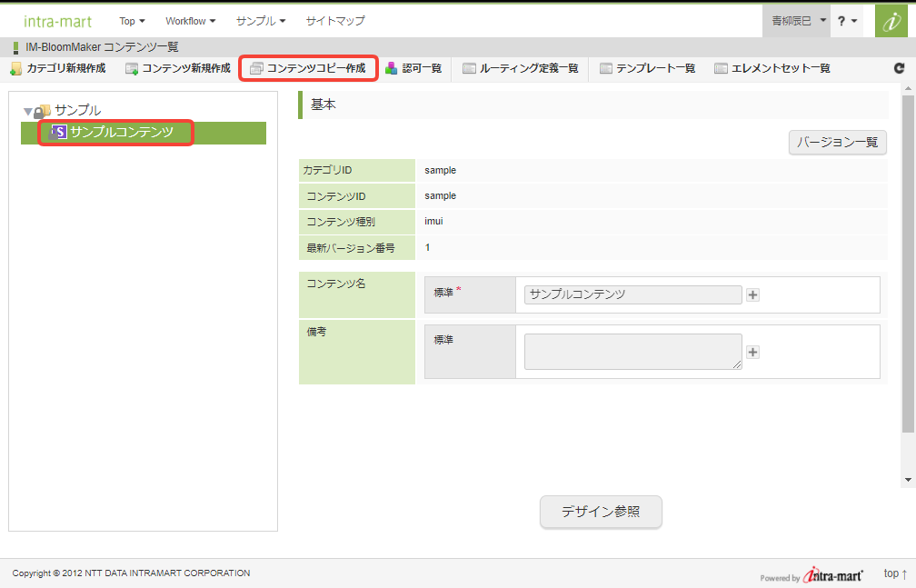Click the コンテンツ種別 value imui
916x588 pixels.
pyautogui.click(x=434, y=222)
